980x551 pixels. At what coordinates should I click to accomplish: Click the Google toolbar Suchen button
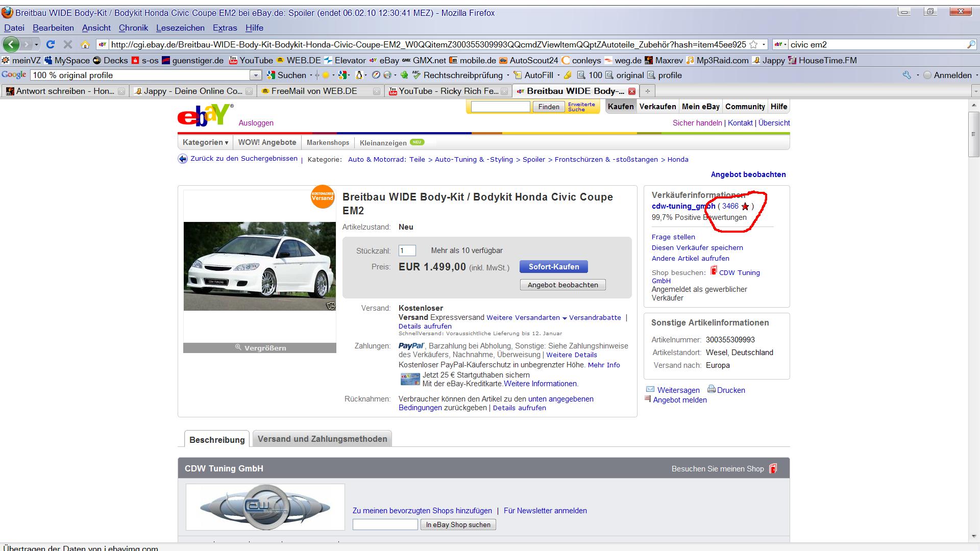pyautogui.click(x=286, y=75)
